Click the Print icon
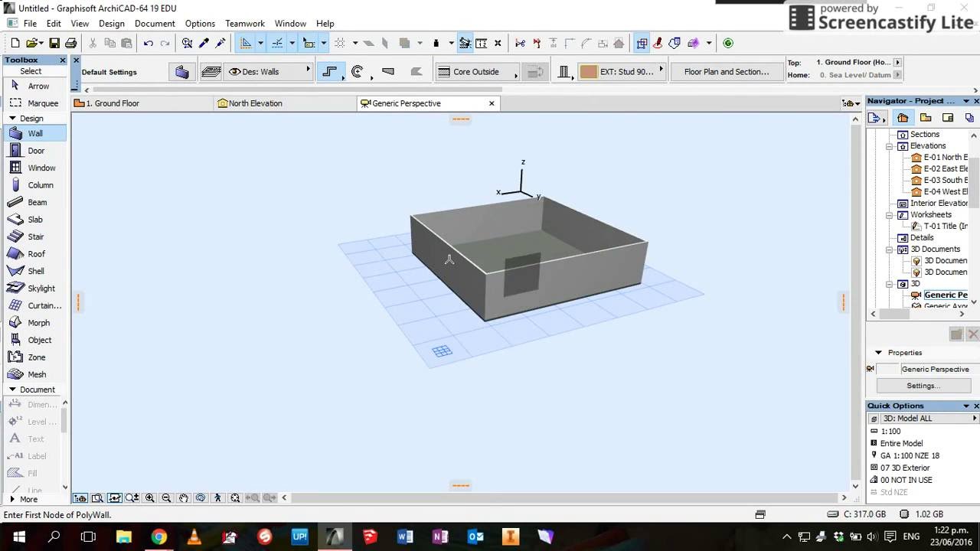 pos(70,43)
